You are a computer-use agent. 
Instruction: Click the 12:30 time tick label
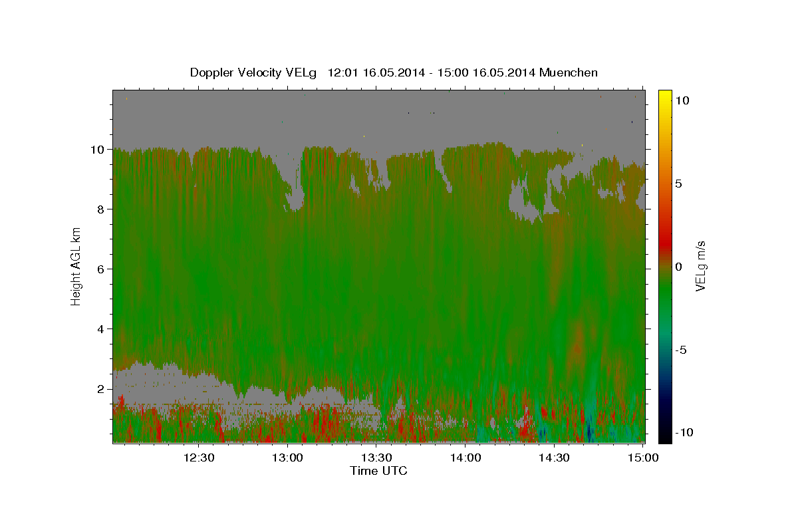pyautogui.click(x=199, y=458)
